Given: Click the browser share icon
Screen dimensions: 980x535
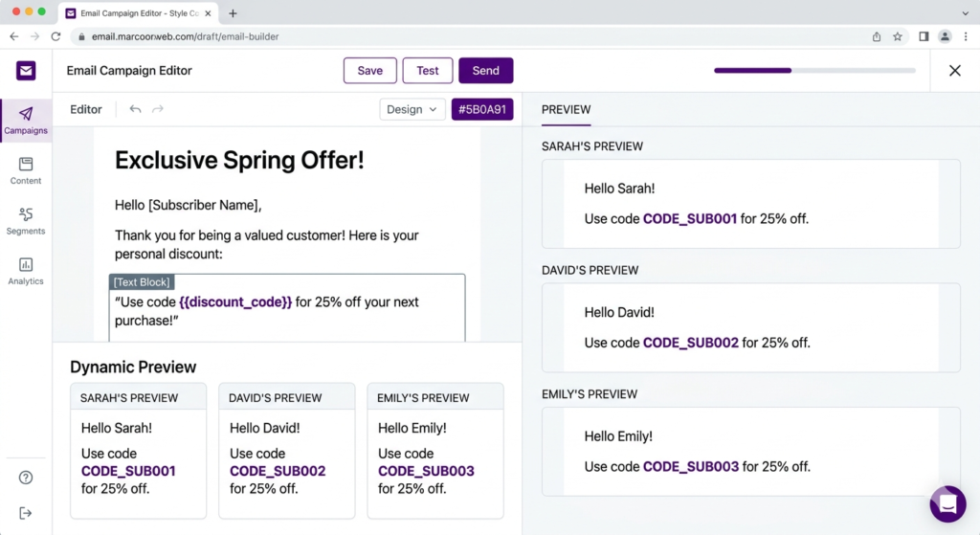Looking at the screenshot, I should [877, 36].
